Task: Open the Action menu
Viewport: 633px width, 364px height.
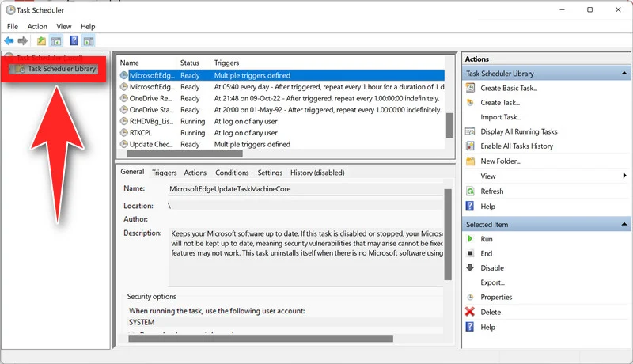Action: coord(37,27)
